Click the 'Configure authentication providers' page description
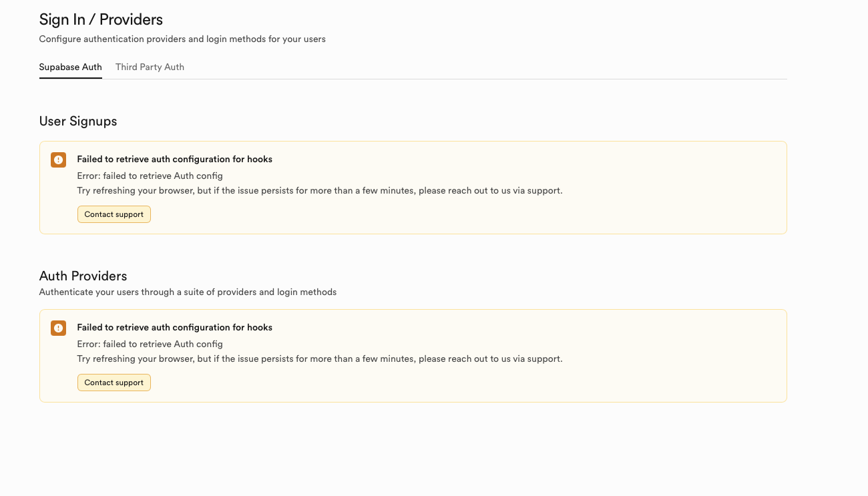The height and width of the screenshot is (496, 868). [x=182, y=39]
